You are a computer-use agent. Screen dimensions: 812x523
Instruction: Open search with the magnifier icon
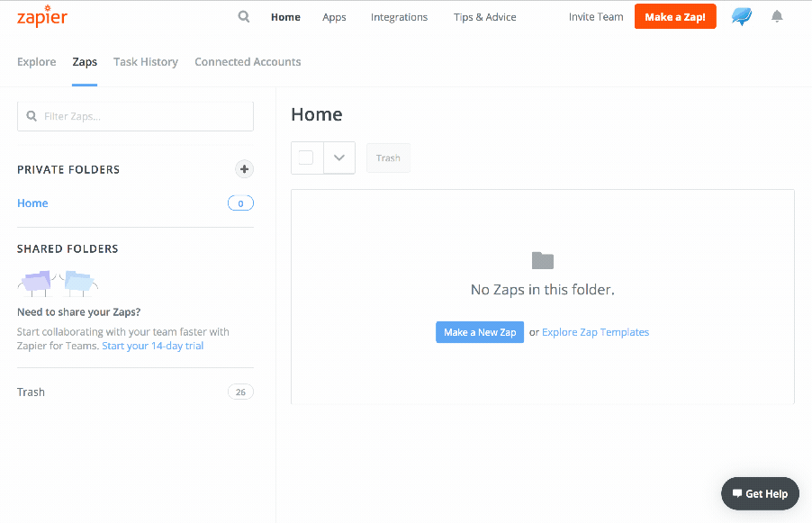tap(244, 16)
